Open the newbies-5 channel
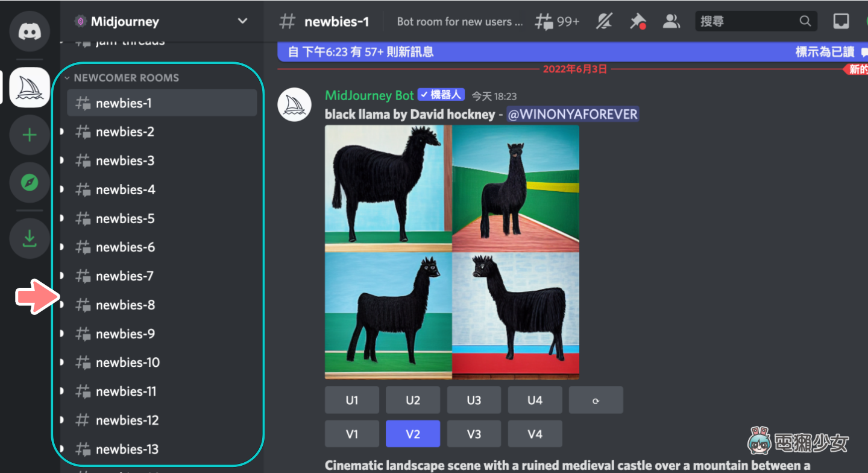 [x=162, y=218]
